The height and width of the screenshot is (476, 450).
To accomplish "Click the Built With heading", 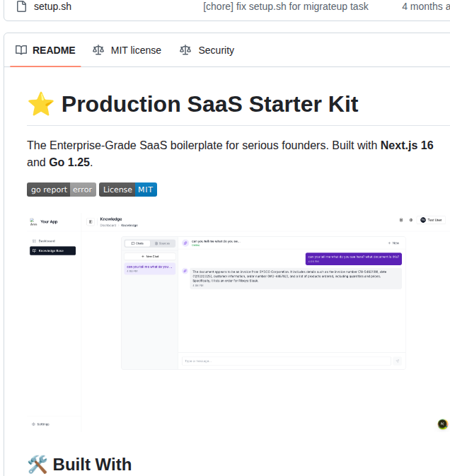I will click(x=92, y=464).
